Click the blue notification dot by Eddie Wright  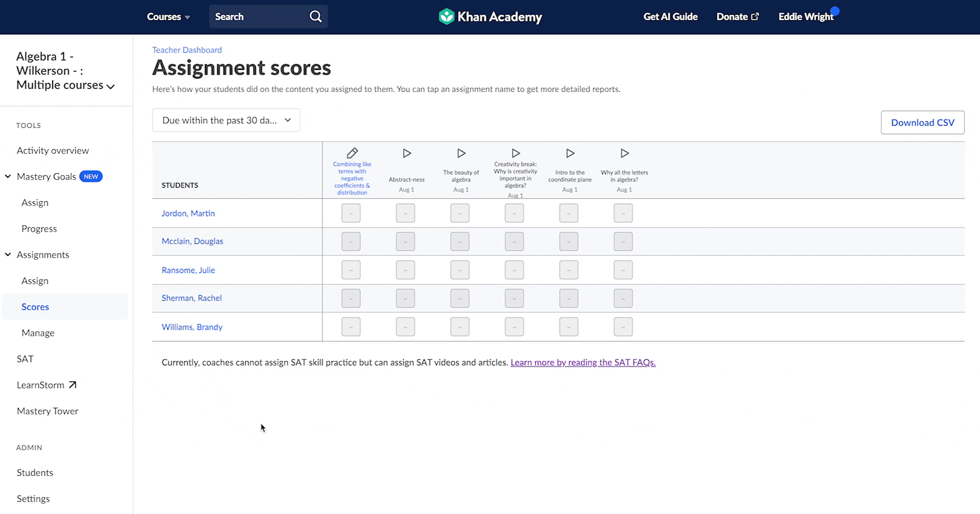(835, 11)
